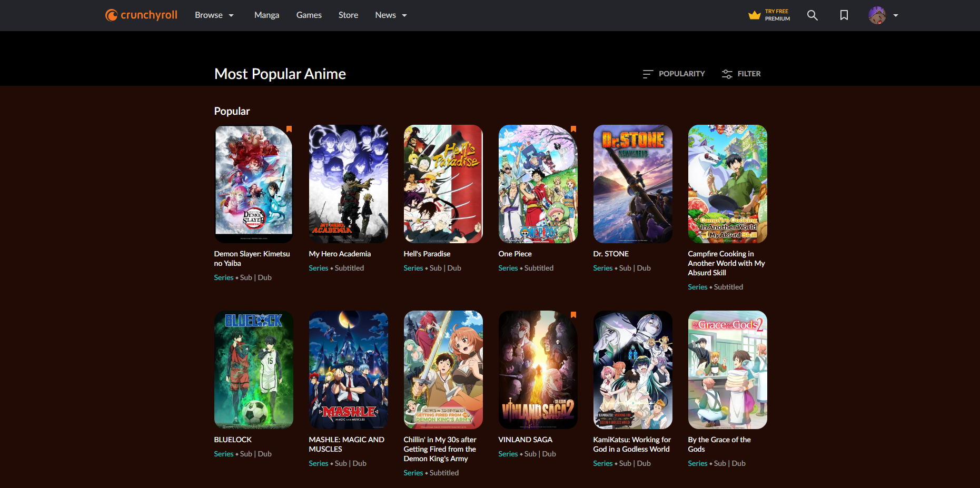Click the KamiKatsu: Working for God title
The height and width of the screenshot is (488, 980).
pos(632,444)
